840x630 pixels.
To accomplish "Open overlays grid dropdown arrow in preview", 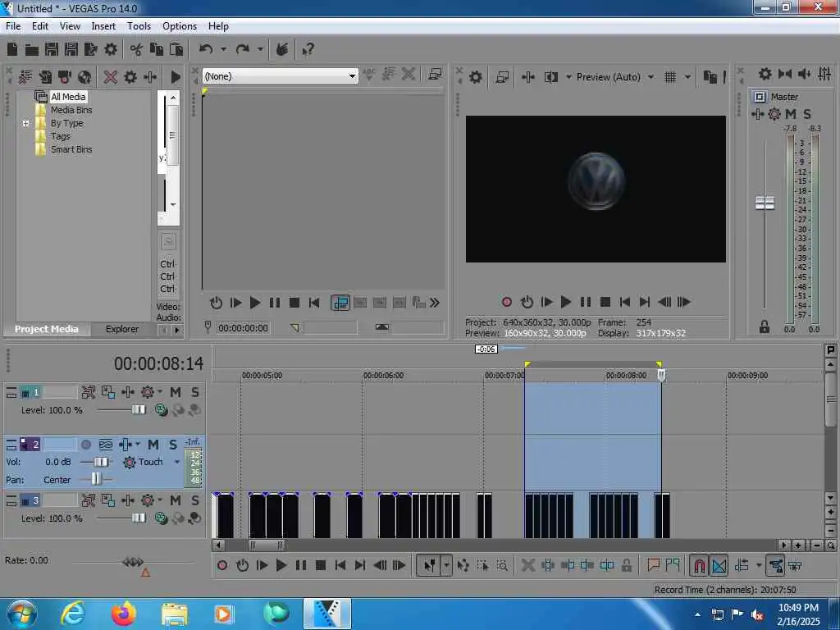I will click(x=687, y=77).
